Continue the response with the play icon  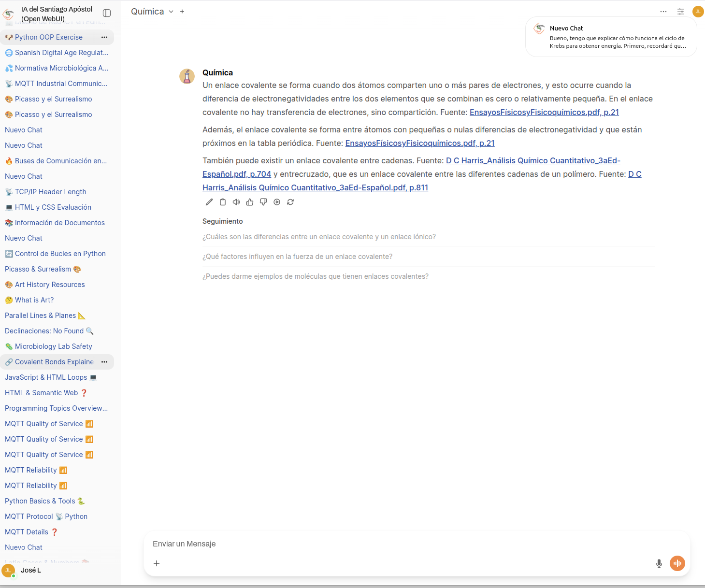[x=277, y=202]
